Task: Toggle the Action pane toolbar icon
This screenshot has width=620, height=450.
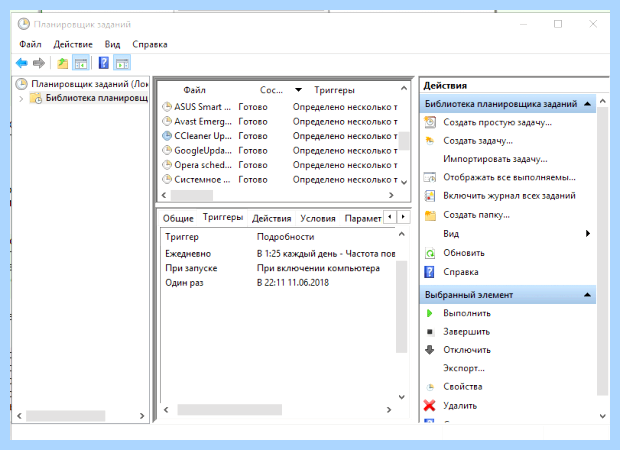Action: (122, 63)
